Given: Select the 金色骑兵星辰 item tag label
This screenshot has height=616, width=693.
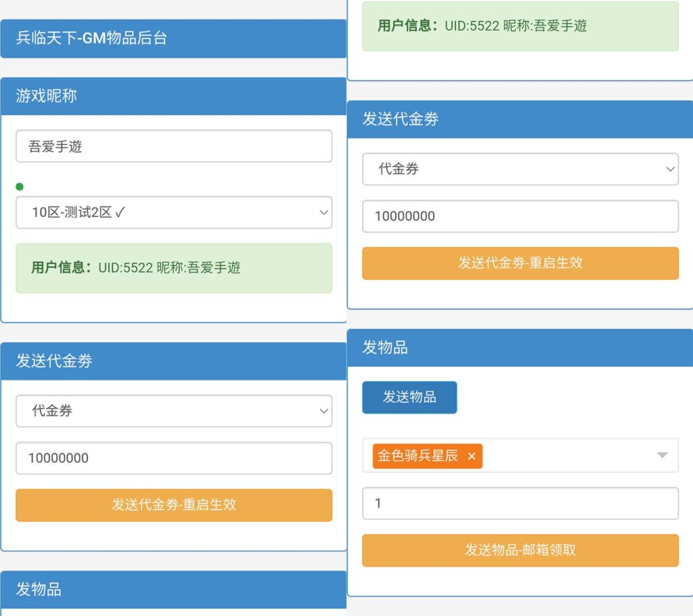Looking at the screenshot, I should (x=418, y=457).
